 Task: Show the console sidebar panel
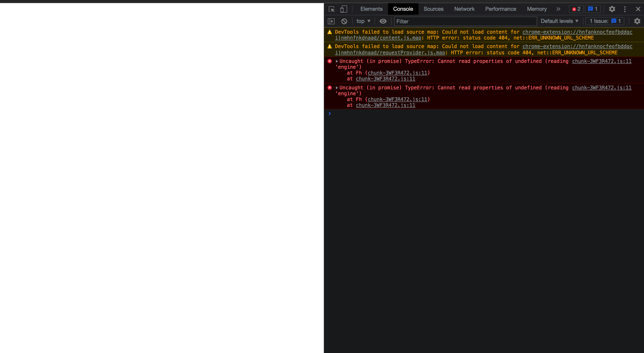(331, 21)
